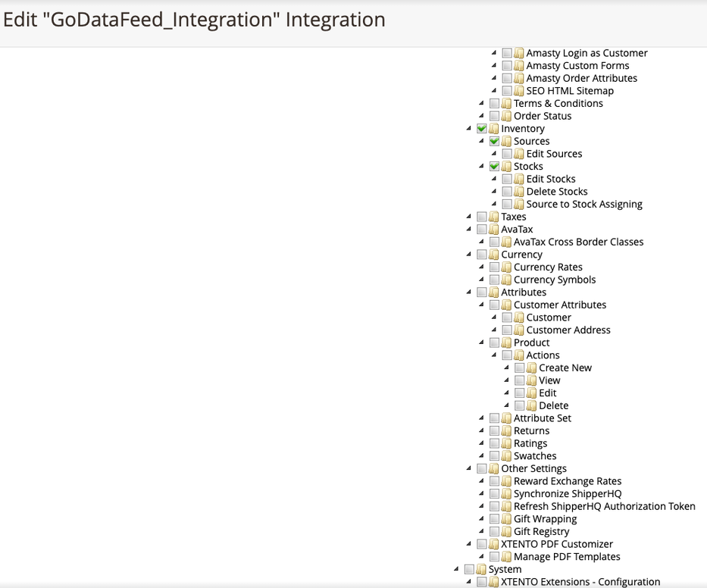The image size is (707, 588).
Task: Tick the Product attributes checkbox
Action: tap(494, 342)
